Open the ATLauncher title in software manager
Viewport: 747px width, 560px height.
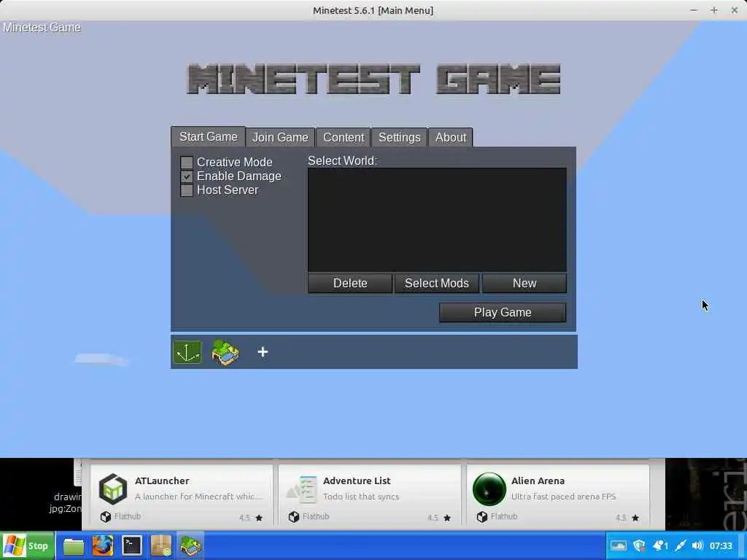coord(162,481)
